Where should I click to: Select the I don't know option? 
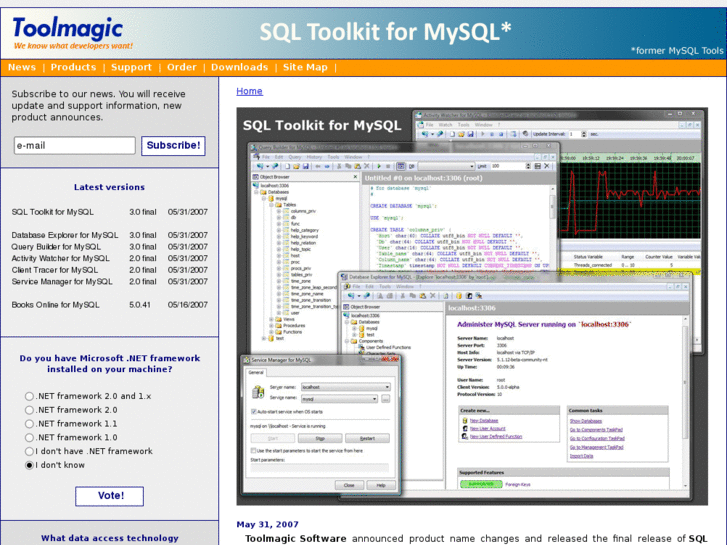(29, 465)
